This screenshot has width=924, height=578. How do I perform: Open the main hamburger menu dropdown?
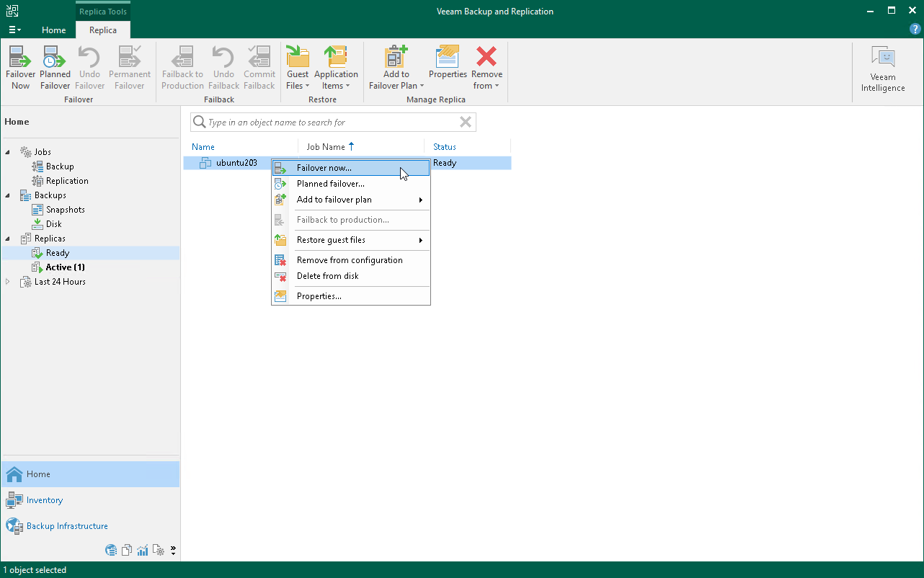tap(14, 30)
